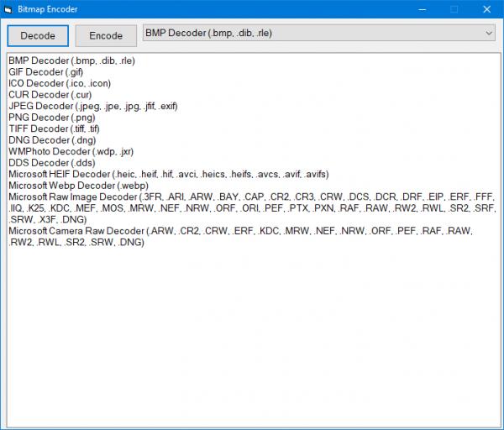Click the 'Microsoft Camera Raw Decoder' line
Screen dimensions: 504x430
[241, 236]
